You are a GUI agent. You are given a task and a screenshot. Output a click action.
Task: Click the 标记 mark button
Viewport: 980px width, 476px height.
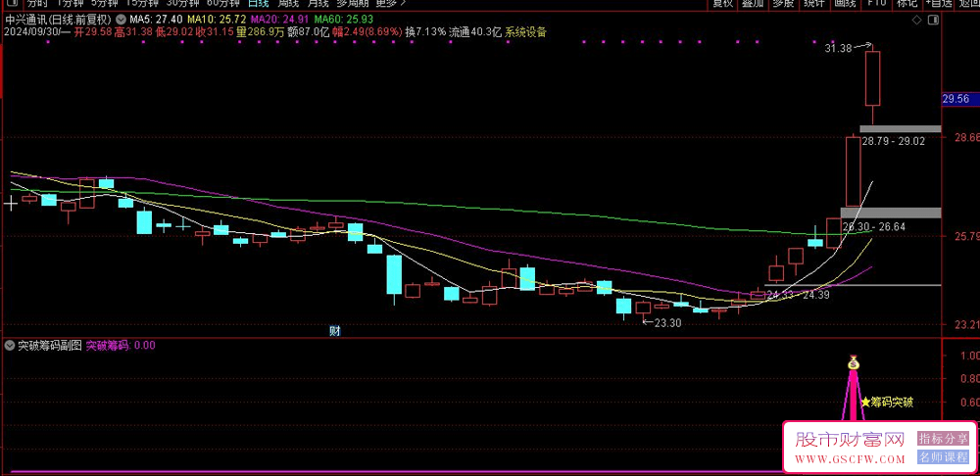tap(906, 3)
